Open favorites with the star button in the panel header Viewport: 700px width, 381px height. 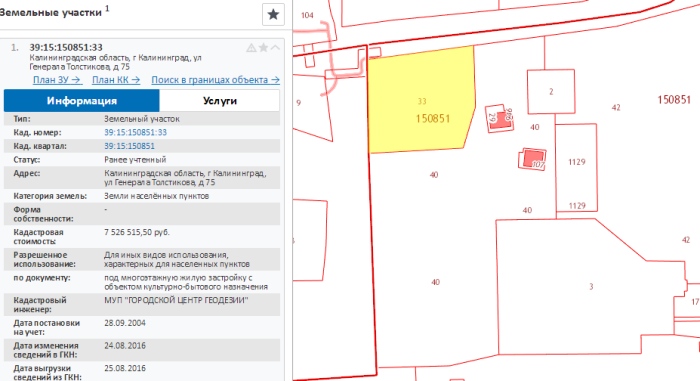point(273,14)
